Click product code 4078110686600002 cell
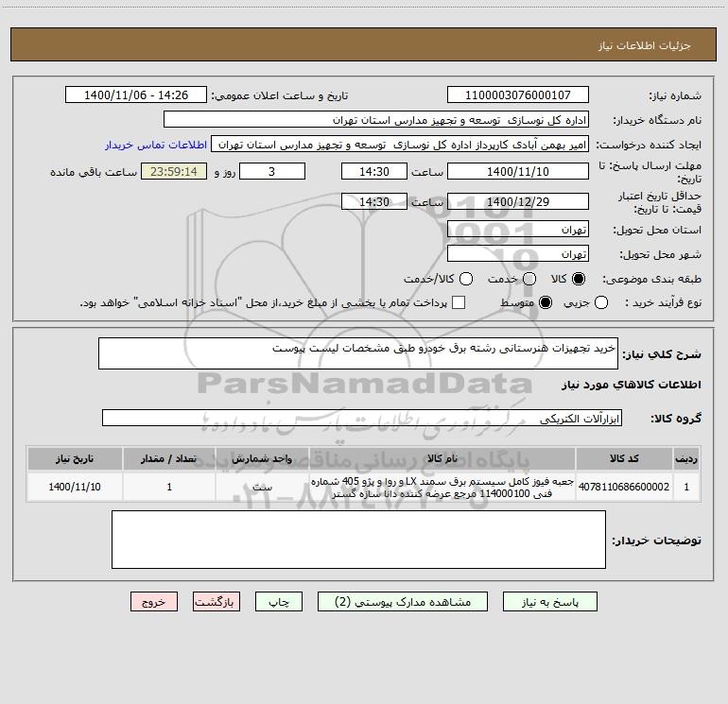Screen dimensions: 728x704 coord(624,487)
